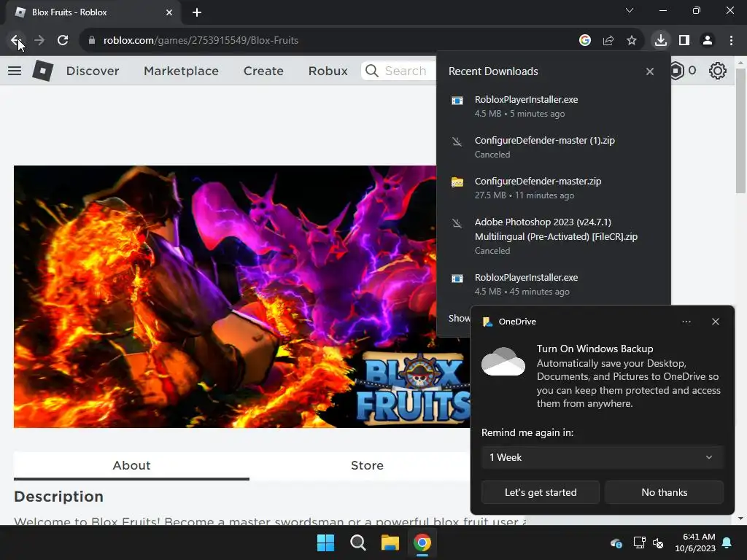
Task: Switch to the About tab
Action: [131, 465]
